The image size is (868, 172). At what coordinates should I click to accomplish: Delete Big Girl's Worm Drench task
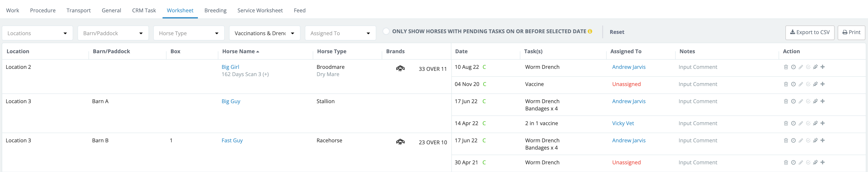tap(786, 67)
